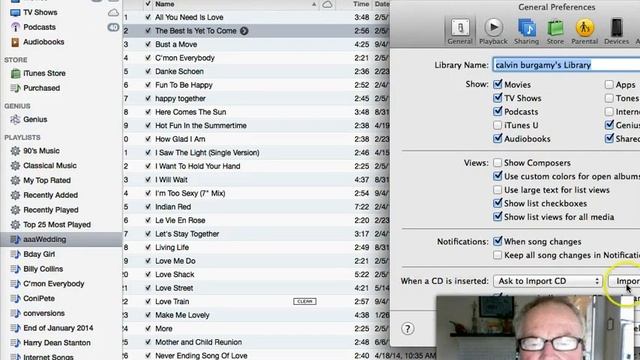
Task: Click arrow next to The Best Is Yet To Come
Action: coord(244,31)
